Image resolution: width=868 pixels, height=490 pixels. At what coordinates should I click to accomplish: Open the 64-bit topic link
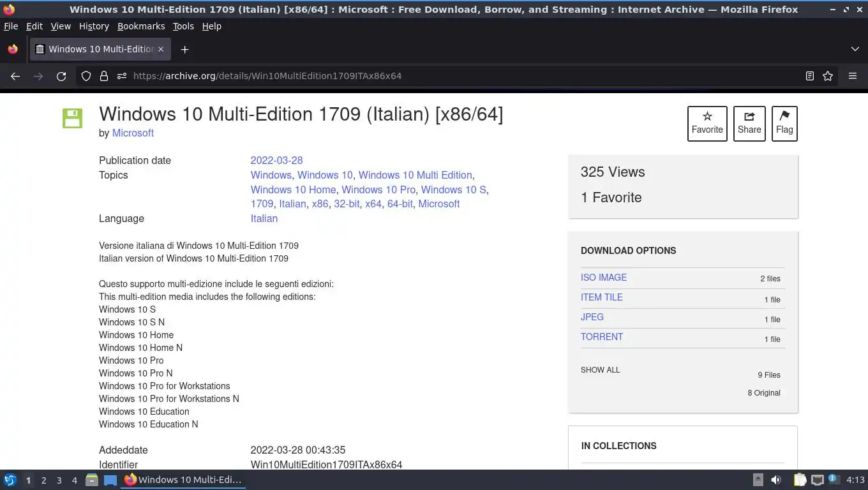click(400, 204)
